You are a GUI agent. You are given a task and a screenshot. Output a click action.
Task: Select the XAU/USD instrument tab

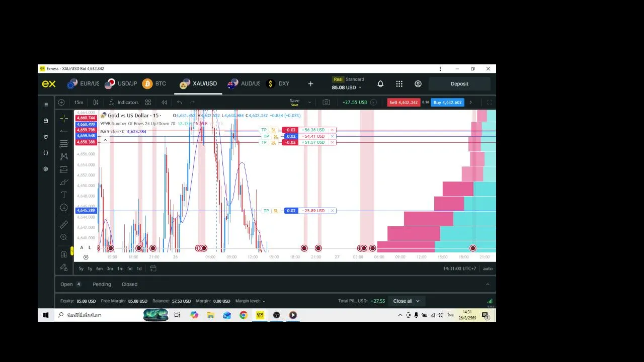point(198,83)
